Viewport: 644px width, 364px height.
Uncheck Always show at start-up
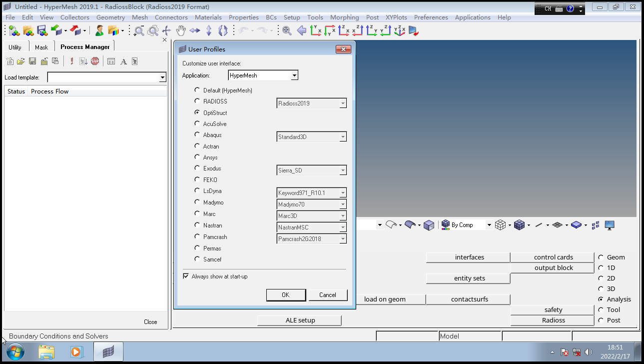pos(185,275)
